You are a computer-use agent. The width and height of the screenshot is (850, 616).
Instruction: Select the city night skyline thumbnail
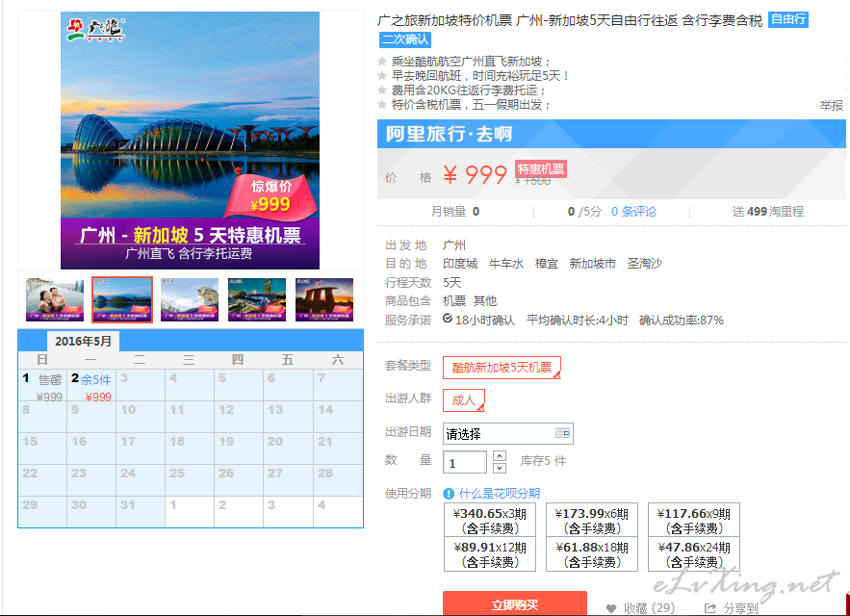tap(257, 299)
